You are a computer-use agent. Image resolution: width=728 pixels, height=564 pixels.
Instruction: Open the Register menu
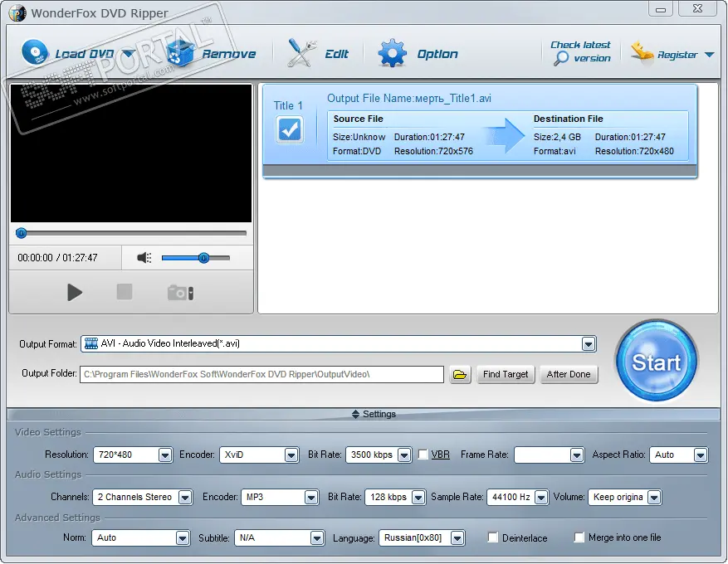pos(672,54)
